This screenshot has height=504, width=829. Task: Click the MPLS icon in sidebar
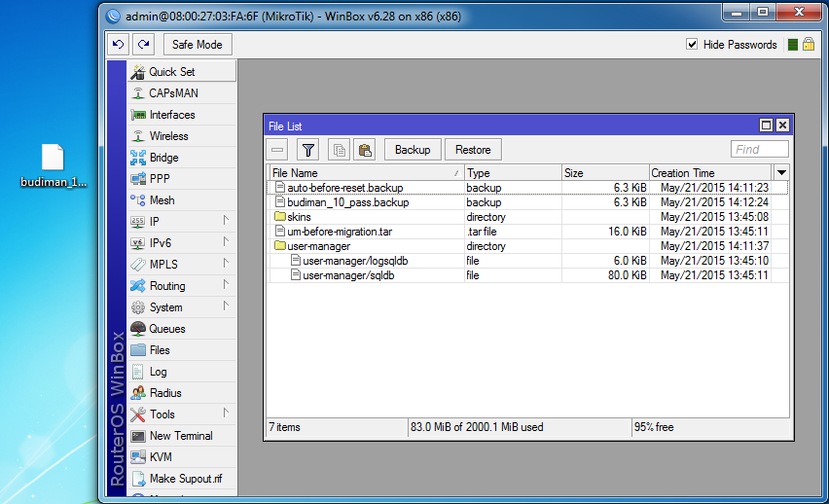138,265
